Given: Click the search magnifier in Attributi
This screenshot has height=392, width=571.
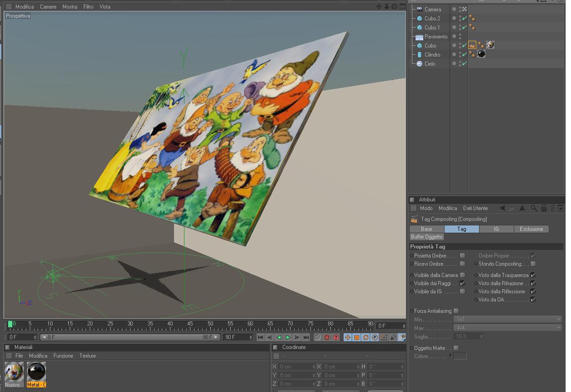Looking at the screenshot, I should pyautogui.click(x=534, y=208).
